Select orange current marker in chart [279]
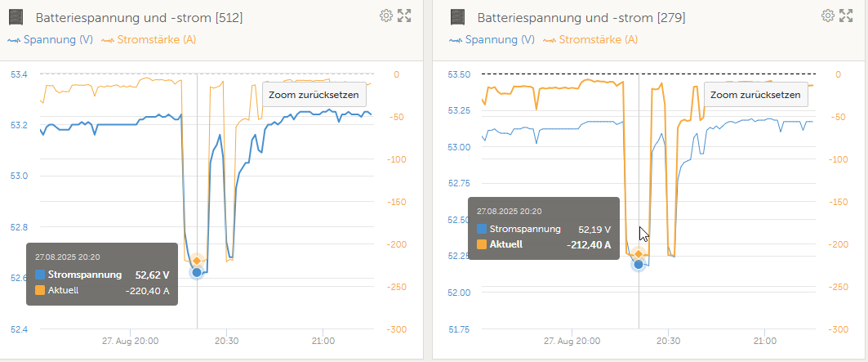The height and width of the screenshot is (362, 868). [639, 254]
